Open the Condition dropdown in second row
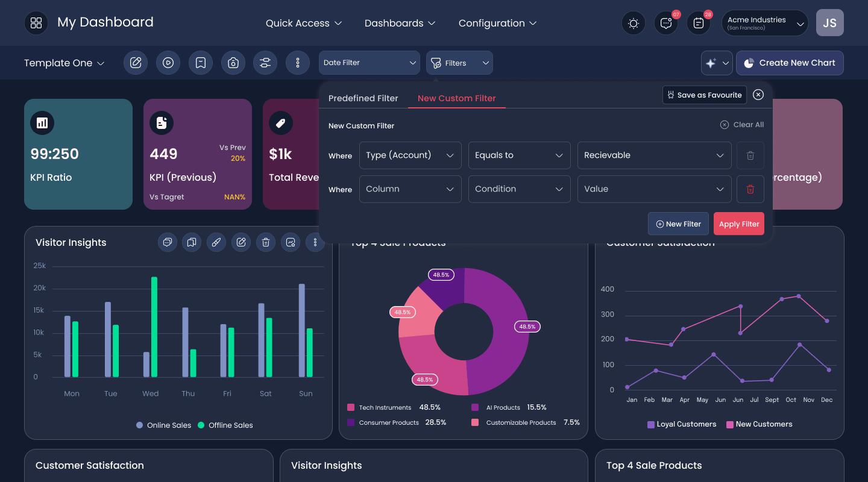868x482 pixels. pyautogui.click(x=520, y=189)
